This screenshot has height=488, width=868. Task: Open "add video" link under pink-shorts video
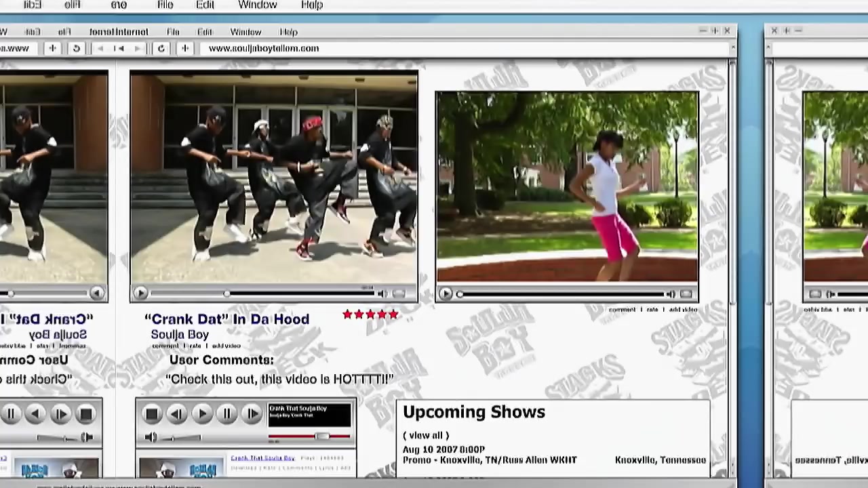(683, 310)
